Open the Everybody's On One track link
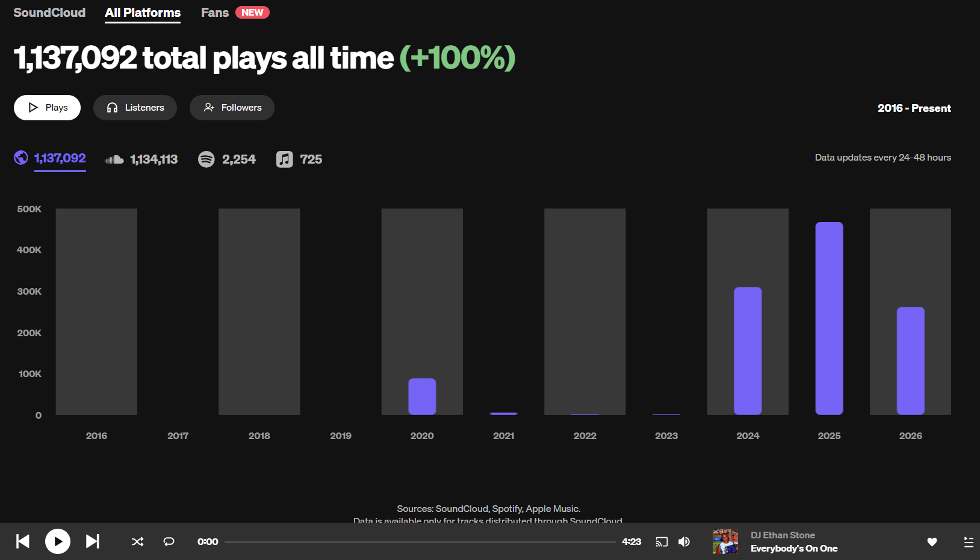This screenshot has height=560, width=980. click(794, 549)
